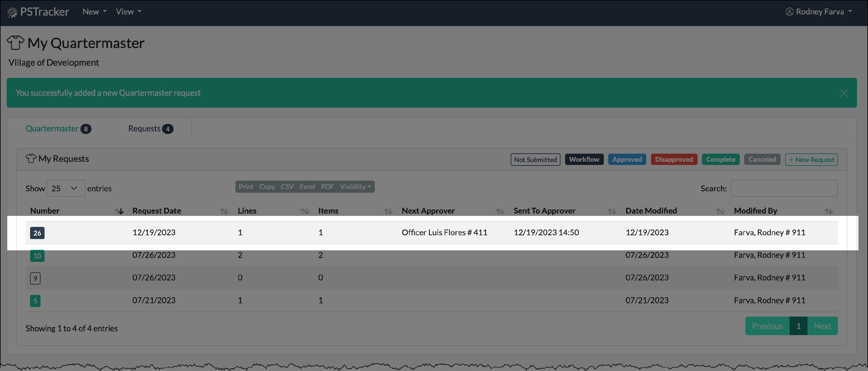Sort table by Number column arrows
The width and height of the screenshot is (868, 371).
(x=119, y=211)
